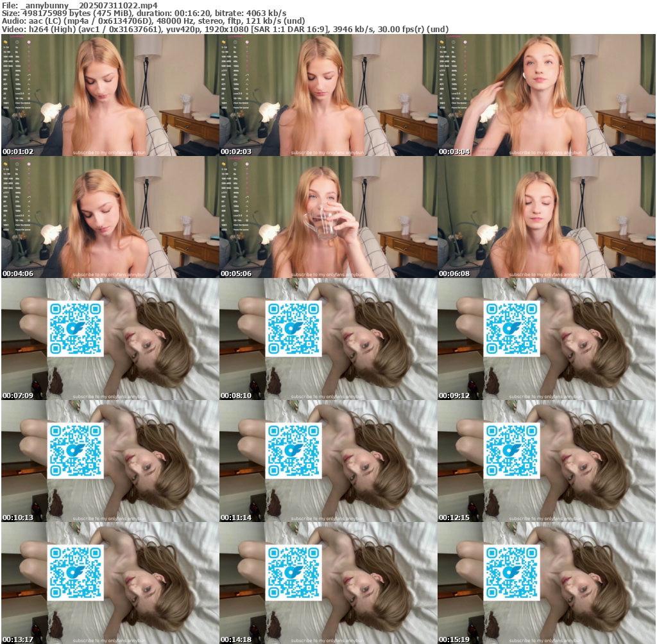Click the frame stamped 00:13:17
The width and height of the screenshot is (657, 644).
pyautogui.click(x=110, y=583)
